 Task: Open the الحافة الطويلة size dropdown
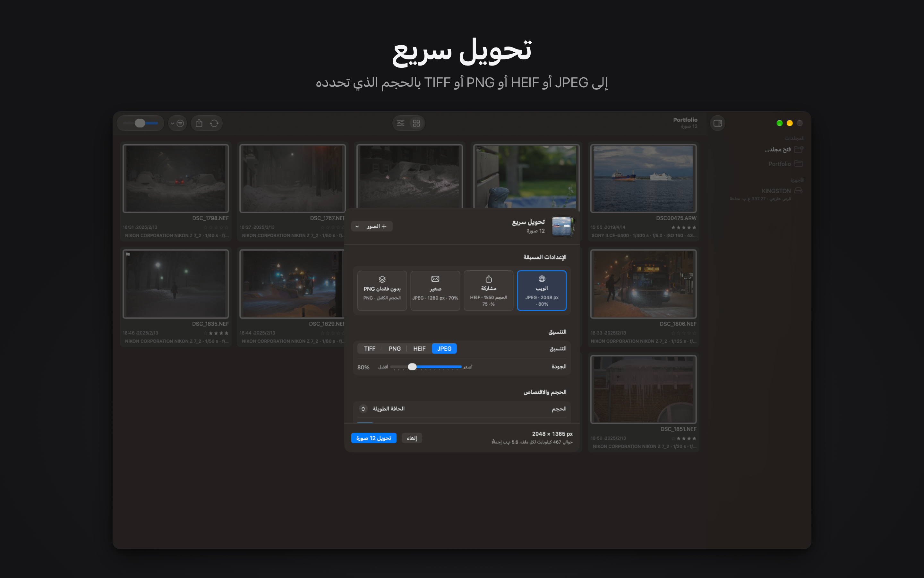point(382,409)
